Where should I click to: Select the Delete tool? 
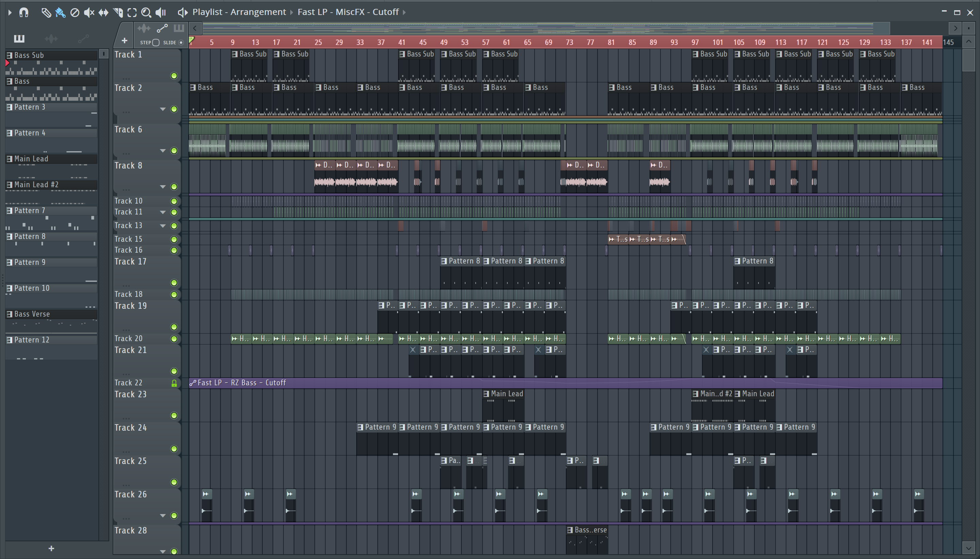75,13
